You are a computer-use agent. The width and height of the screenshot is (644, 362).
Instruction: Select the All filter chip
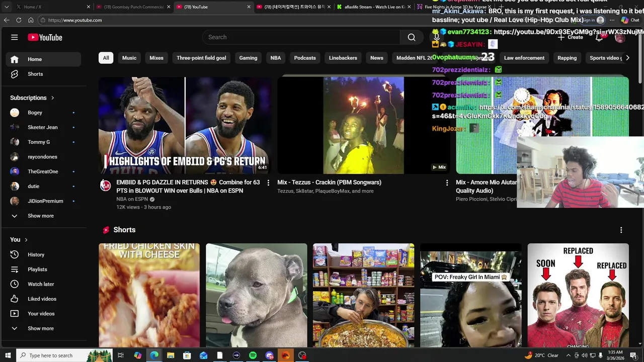click(106, 58)
